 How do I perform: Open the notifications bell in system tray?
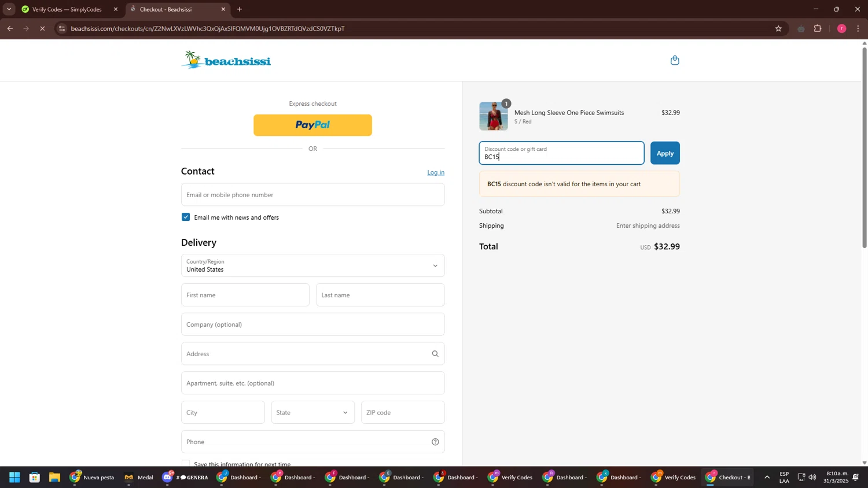pyautogui.click(x=855, y=478)
